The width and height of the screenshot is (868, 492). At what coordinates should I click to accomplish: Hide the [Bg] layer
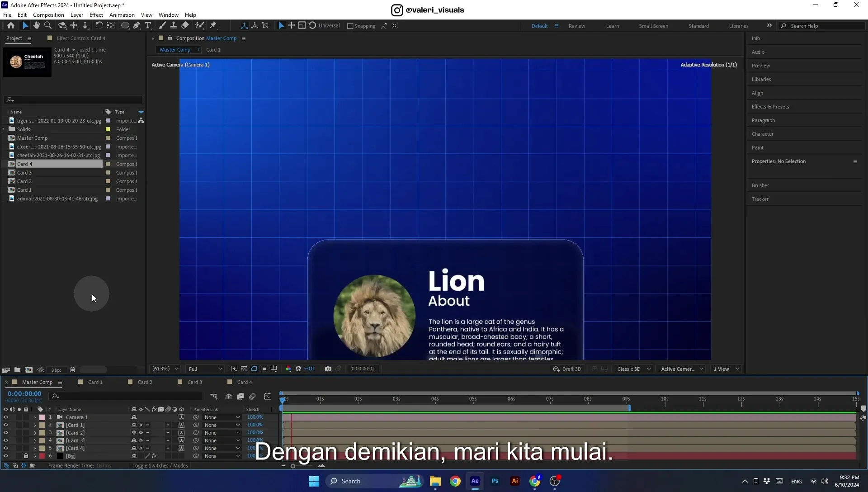point(5,456)
